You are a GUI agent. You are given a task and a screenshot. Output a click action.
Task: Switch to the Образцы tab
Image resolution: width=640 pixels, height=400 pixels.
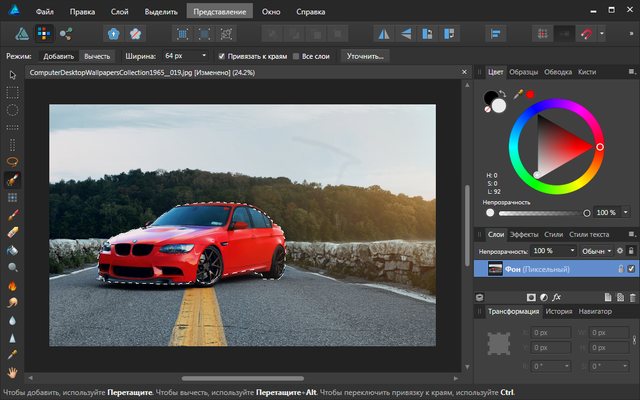pyautogui.click(x=524, y=72)
